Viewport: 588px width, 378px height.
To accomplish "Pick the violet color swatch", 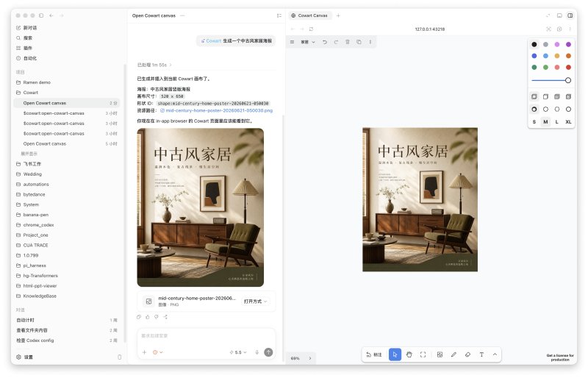I will point(568,44).
